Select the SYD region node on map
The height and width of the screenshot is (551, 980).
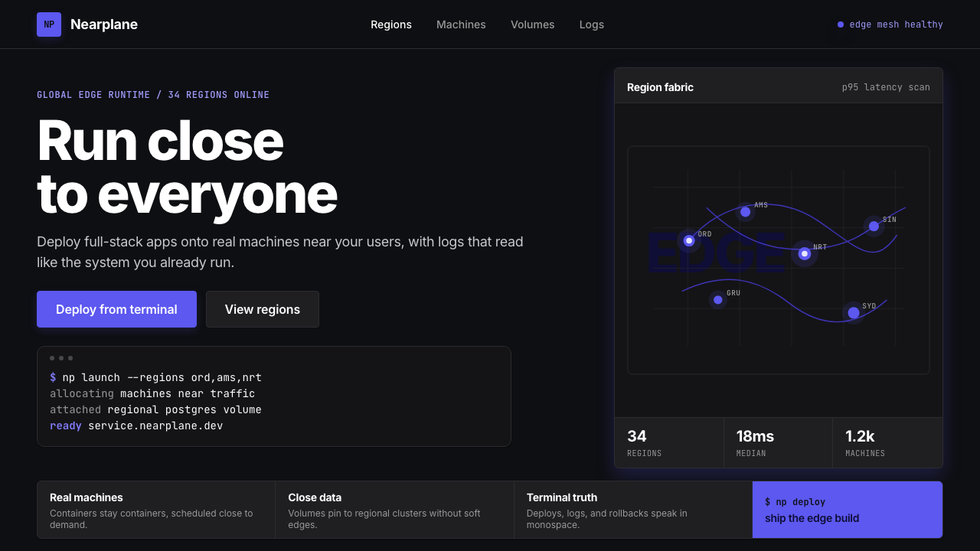pyautogui.click(x=854, y=312)
